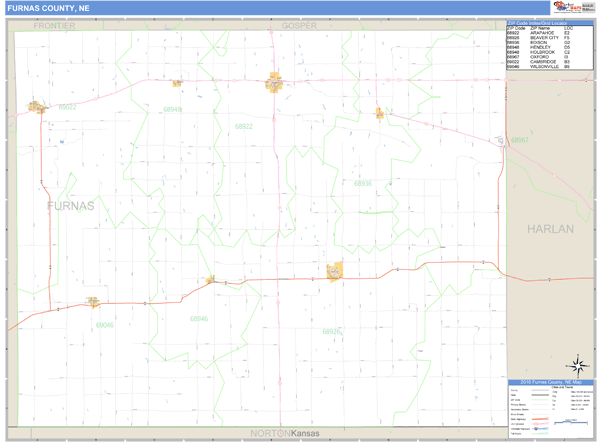Click the 2016 Furnas County map legend title

coord(550,382)
